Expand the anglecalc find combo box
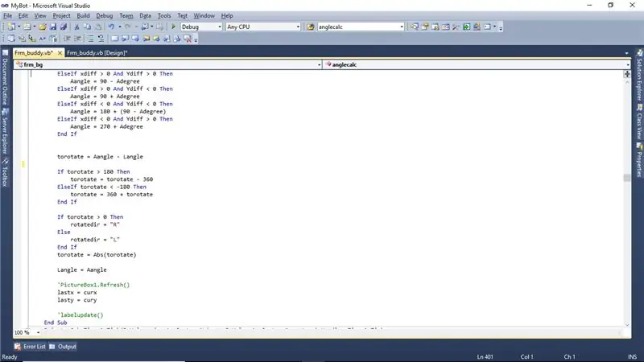Image resolution: width=644 pixels, height=362 pixels. tap(402, 27)
